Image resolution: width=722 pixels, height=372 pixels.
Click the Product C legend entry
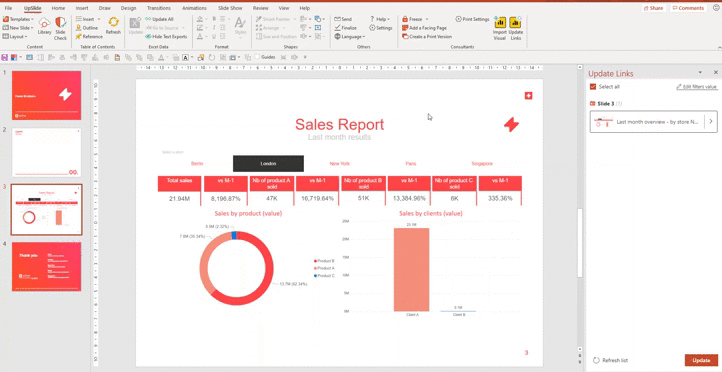pos(324,275)
